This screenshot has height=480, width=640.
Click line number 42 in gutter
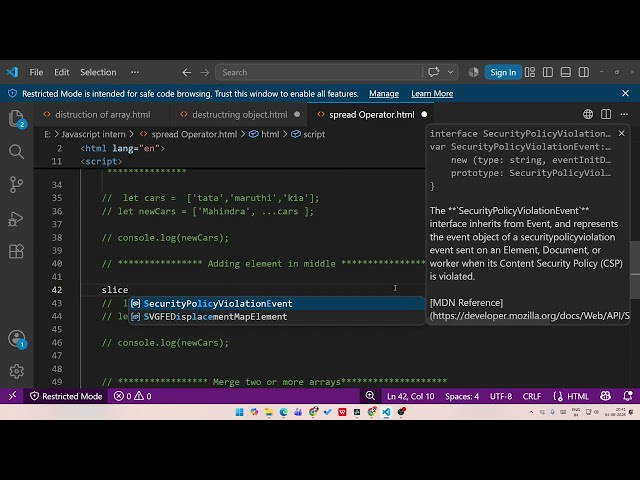click(x=57, y=290)
